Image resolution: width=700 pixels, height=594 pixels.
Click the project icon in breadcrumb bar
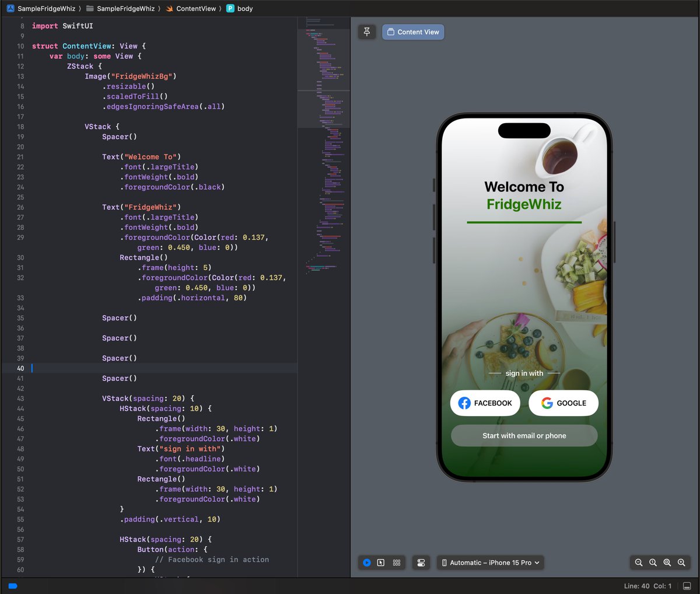10,9
